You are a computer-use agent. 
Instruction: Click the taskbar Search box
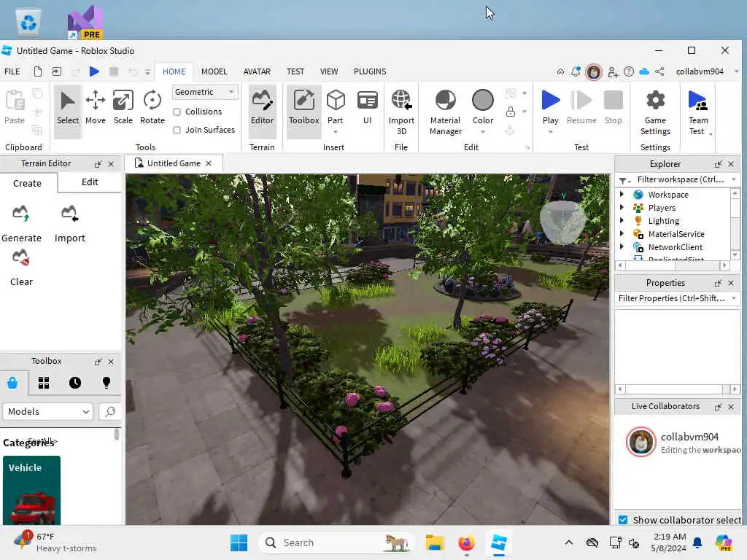coord(337,542)
